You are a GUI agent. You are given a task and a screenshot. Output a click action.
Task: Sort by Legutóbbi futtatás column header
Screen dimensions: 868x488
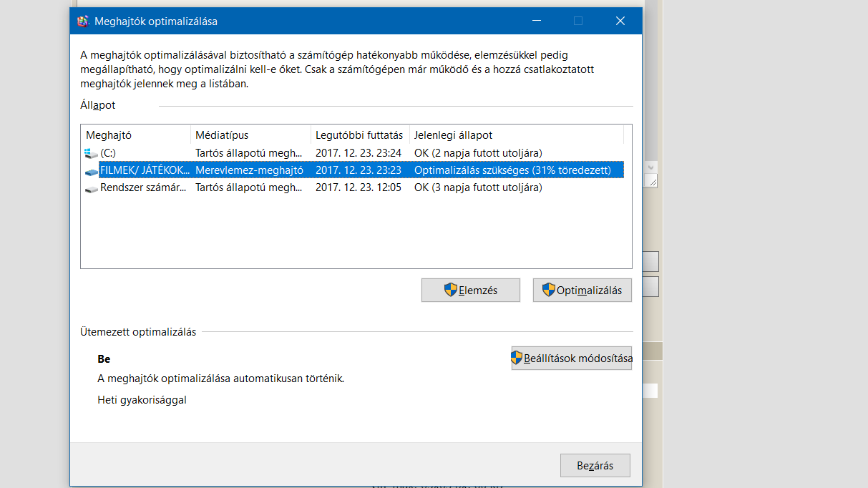360,135
